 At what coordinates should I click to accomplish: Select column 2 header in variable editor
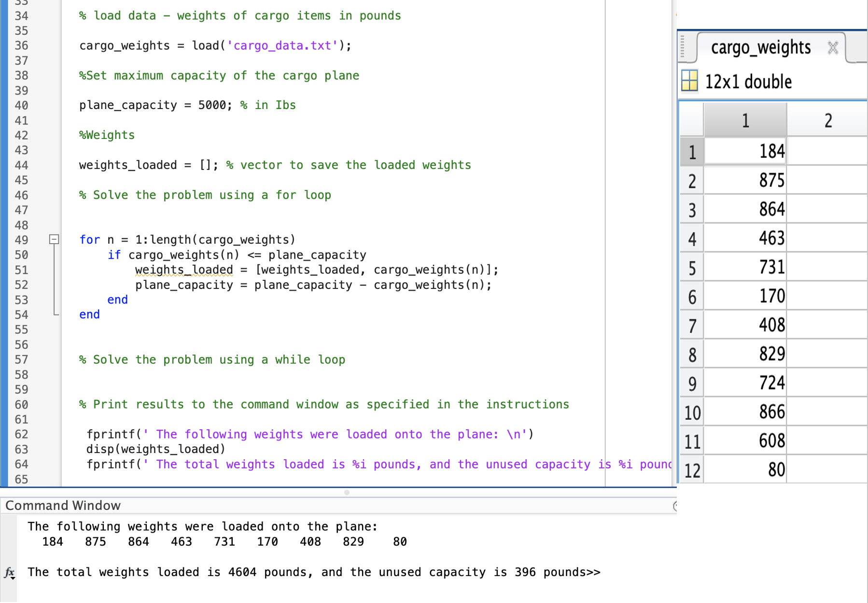coord(828,120)
